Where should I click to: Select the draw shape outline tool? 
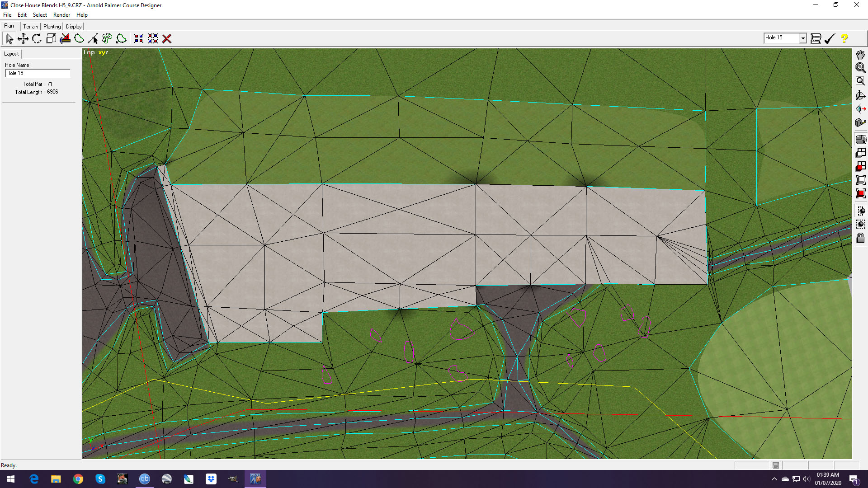coord(79,39)
